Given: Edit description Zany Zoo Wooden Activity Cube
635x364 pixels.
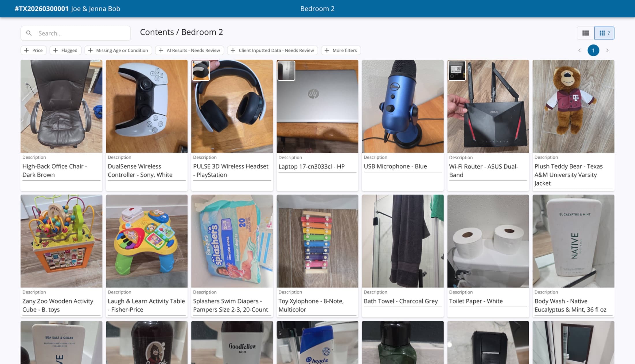Looking at the screenshot, I should (x=61, y=305).
